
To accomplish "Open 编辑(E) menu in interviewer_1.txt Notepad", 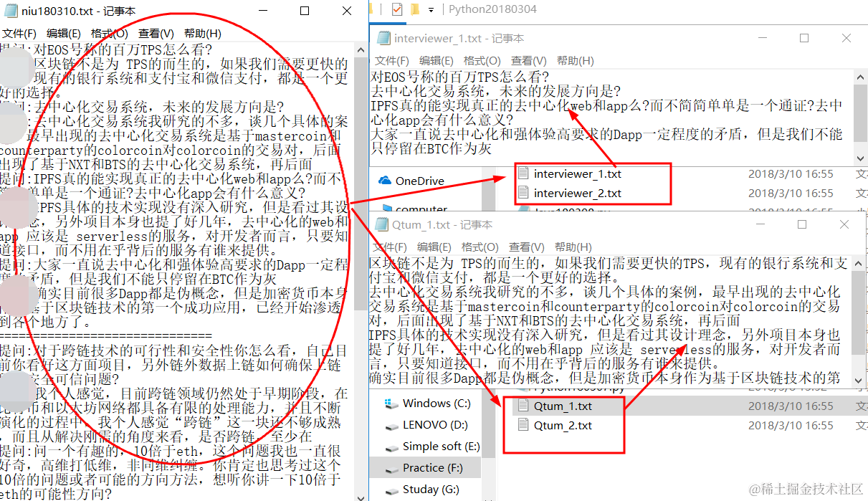I will [x=437, y=61].
